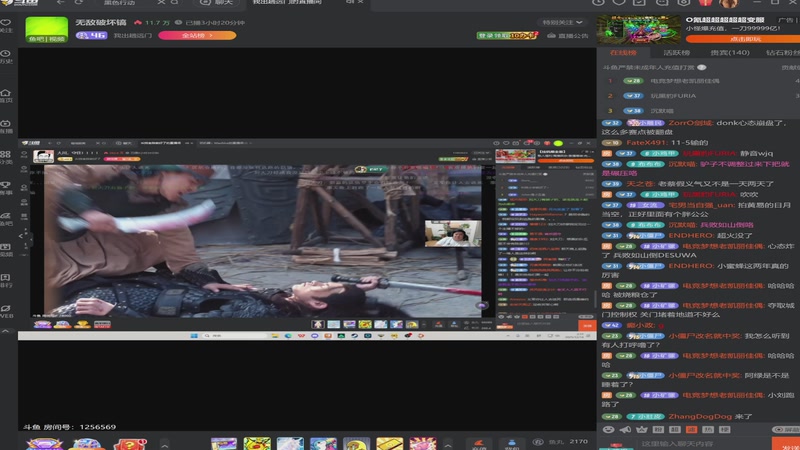Screen dimensions: 800x450
Task: Click the 背包 backpack button at bottom
Action: point(511,444)
